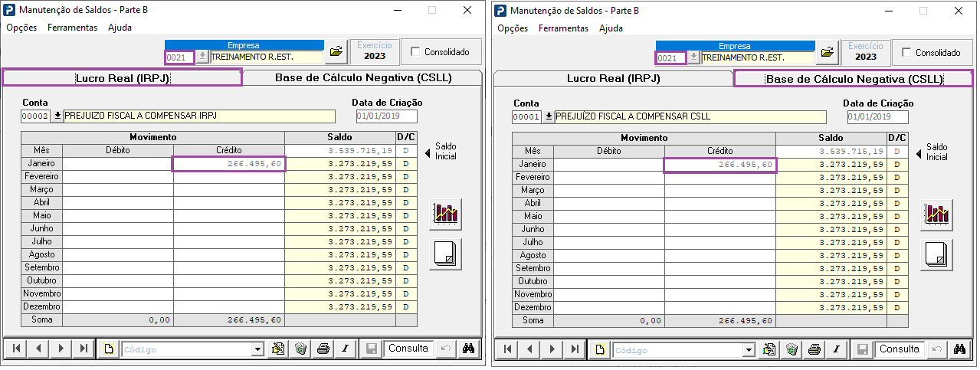
Task: Go to last record in right CSLL window
Action: click(575, 349)
